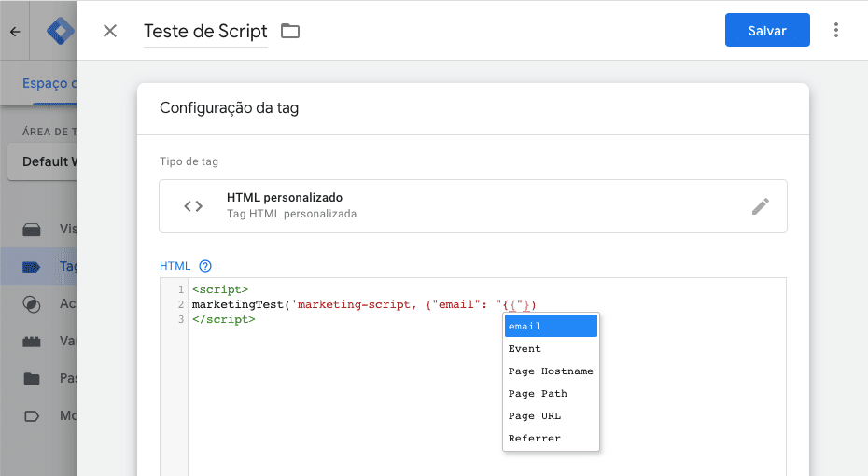
Task: Click the back arrow icon
Action: click(x=14, y=31)
